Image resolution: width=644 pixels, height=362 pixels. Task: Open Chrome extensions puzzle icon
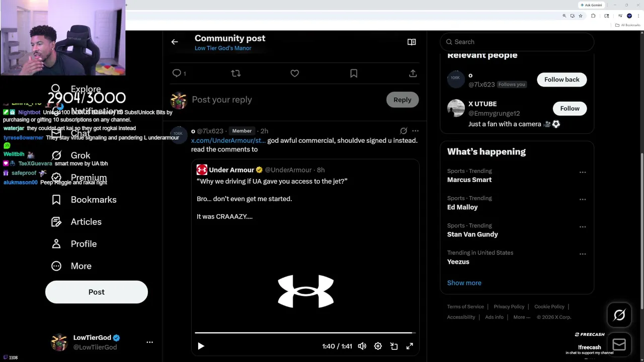pyautogui.click(x=593, y=16)
